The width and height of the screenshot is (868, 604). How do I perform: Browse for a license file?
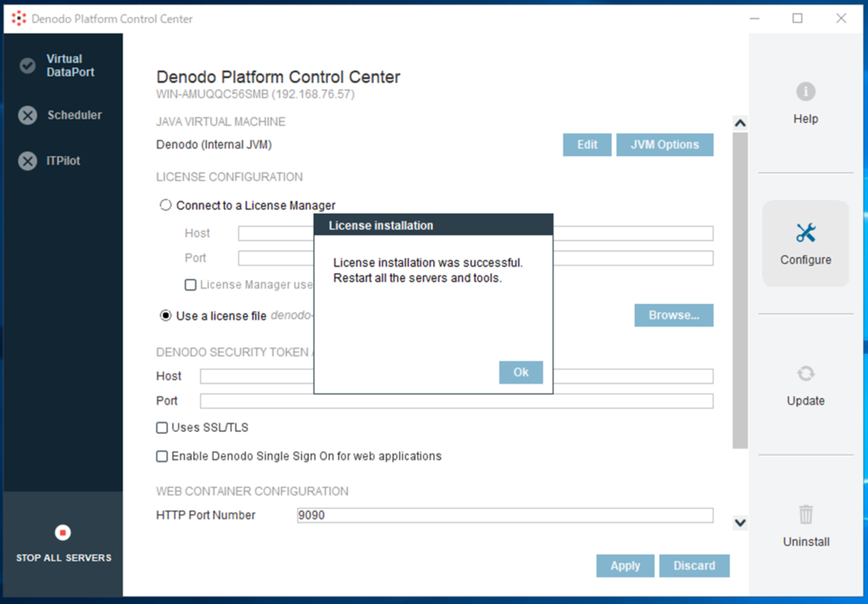673,316
